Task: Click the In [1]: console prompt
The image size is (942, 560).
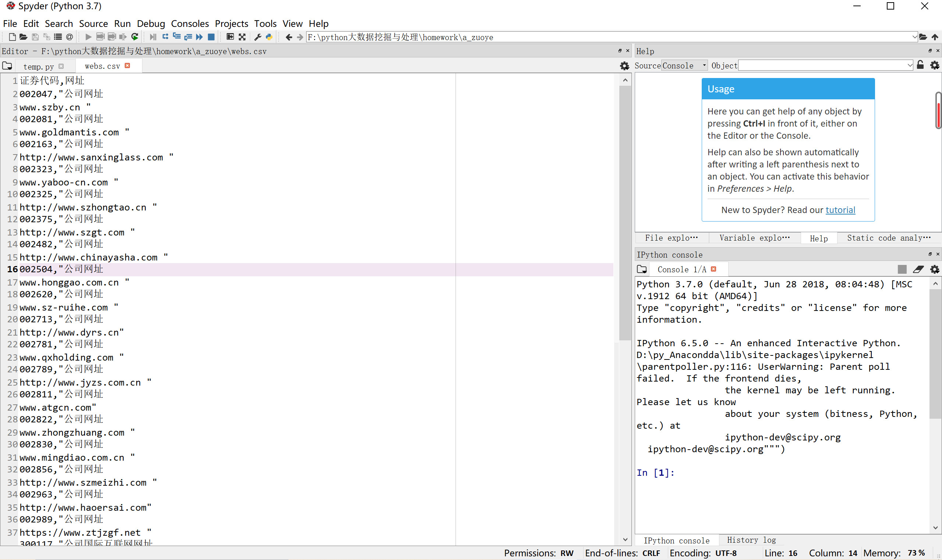Action: pos(655,472)
